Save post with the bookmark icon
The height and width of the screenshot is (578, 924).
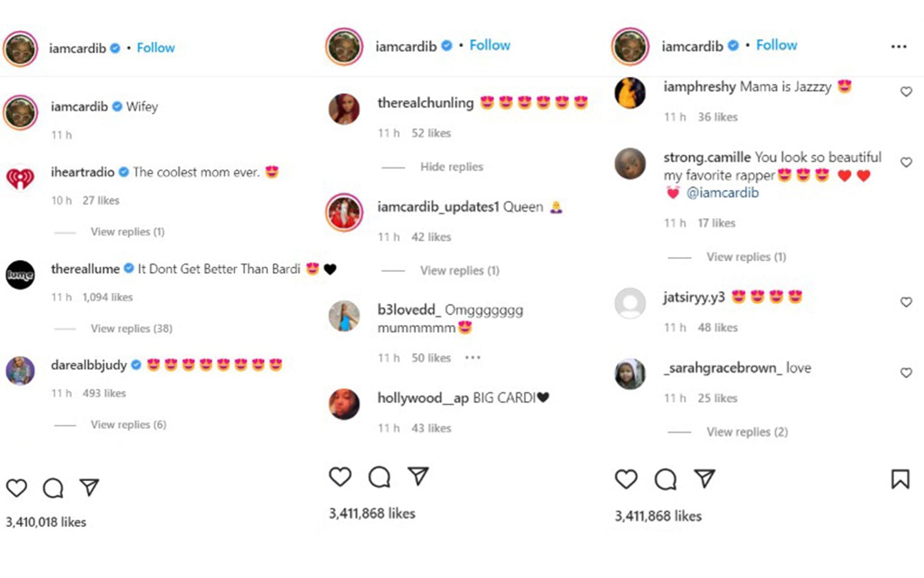pyautogui.click(x=900, y=479)
